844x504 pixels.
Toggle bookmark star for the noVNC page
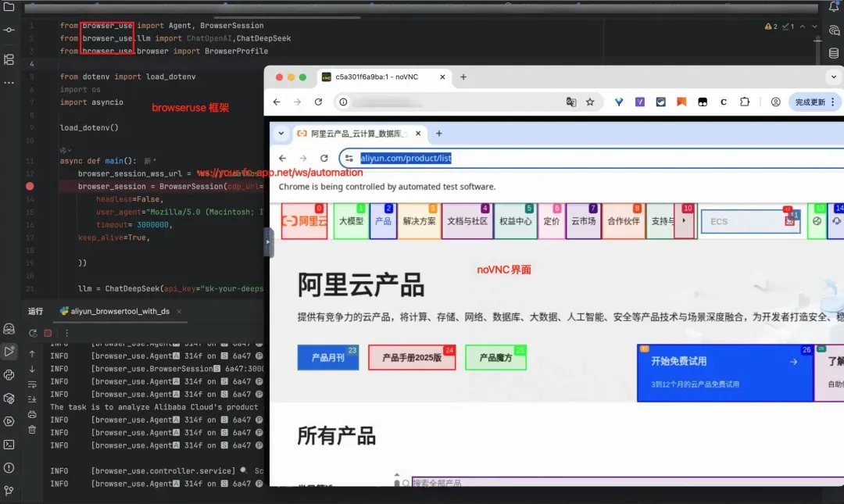click(x=591, y=102)
